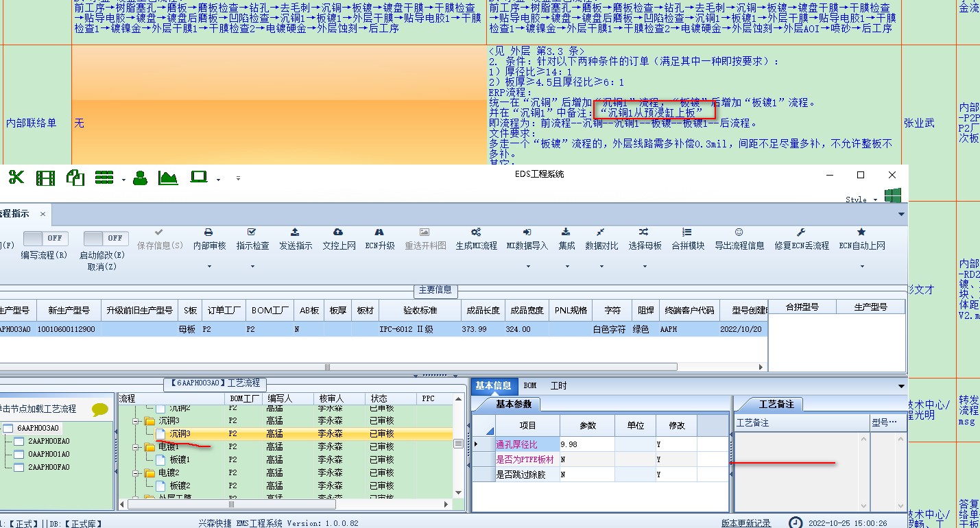Click the 修复ECN丢流程 wrench icon

pos(801,232)
